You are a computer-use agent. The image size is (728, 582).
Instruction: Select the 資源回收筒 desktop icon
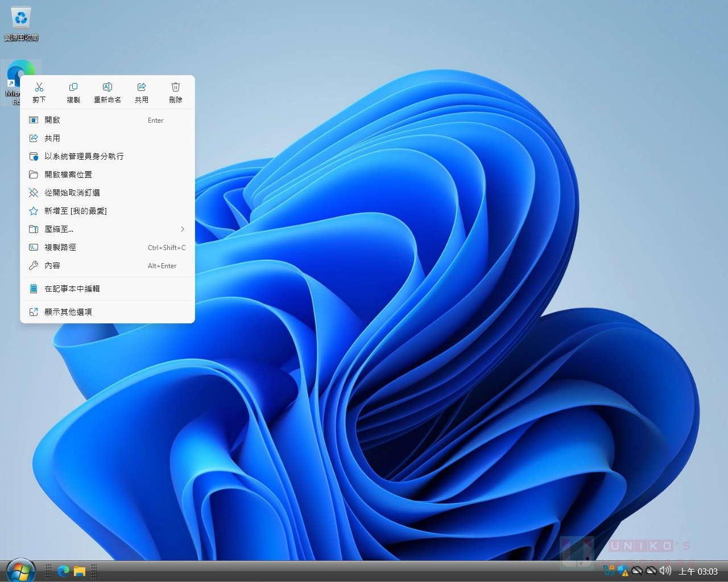tap(21, 23)
